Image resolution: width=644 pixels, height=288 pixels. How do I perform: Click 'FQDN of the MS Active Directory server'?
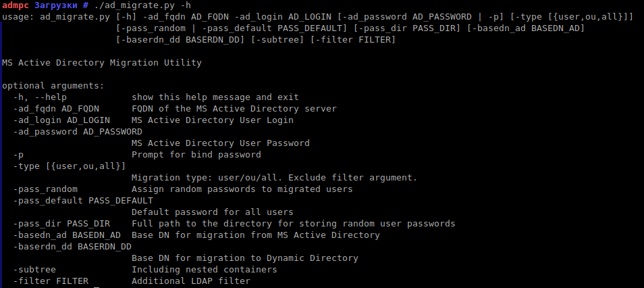pyautogui.click(x=234, y=109)
